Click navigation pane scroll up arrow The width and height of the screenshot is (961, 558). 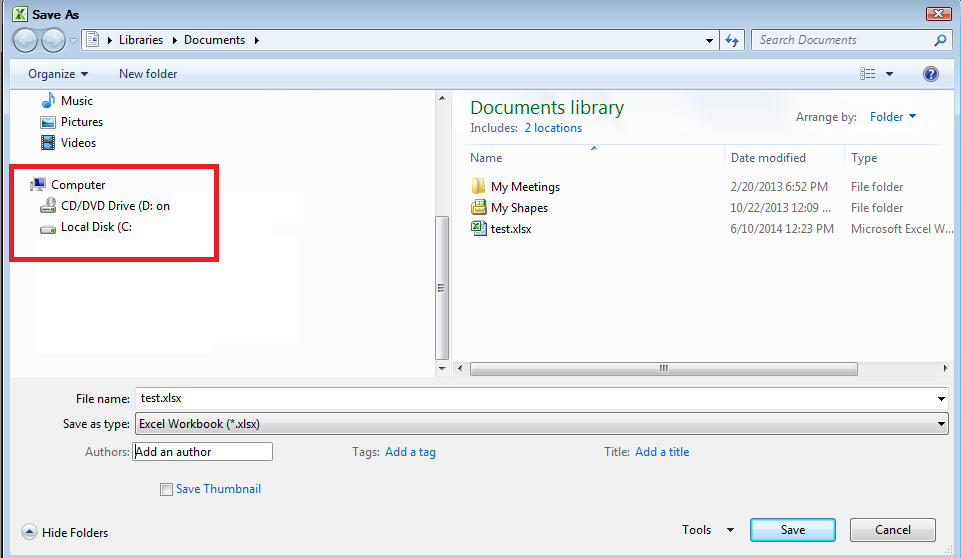click(x=442, y=98)
